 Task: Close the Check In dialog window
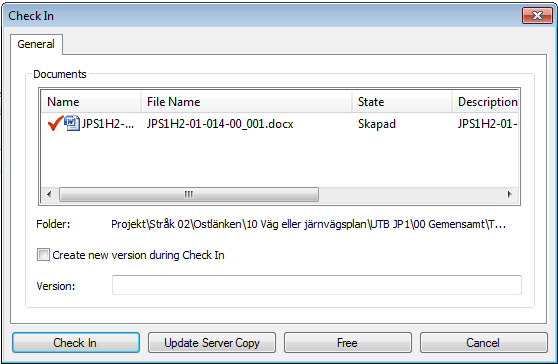[537, 16]
